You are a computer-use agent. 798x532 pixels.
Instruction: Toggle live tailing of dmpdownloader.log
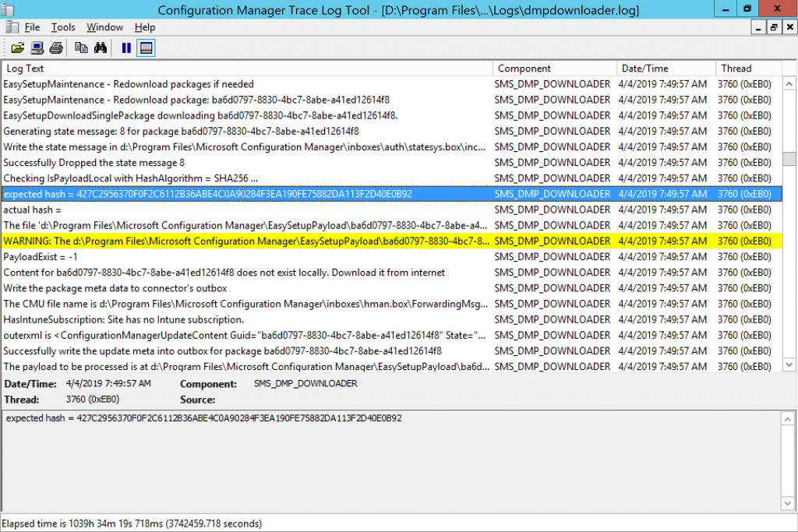pyautogui.click(x=125, y=48)
